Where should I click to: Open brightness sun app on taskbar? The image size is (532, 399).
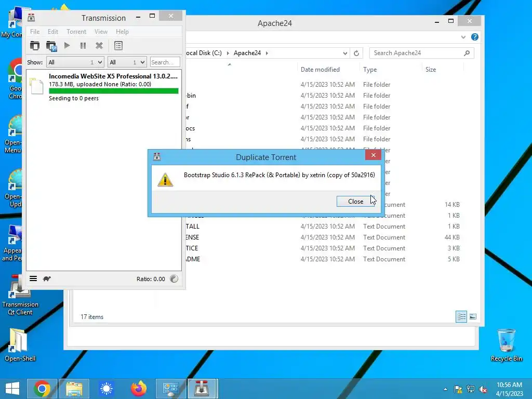click(106, 389)
